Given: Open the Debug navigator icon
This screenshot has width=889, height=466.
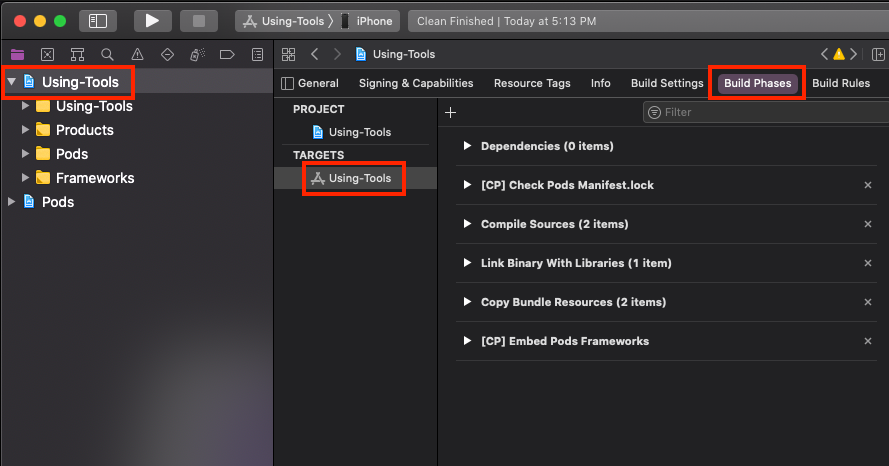Looking at the screenshot, I should tap(197, 54).
